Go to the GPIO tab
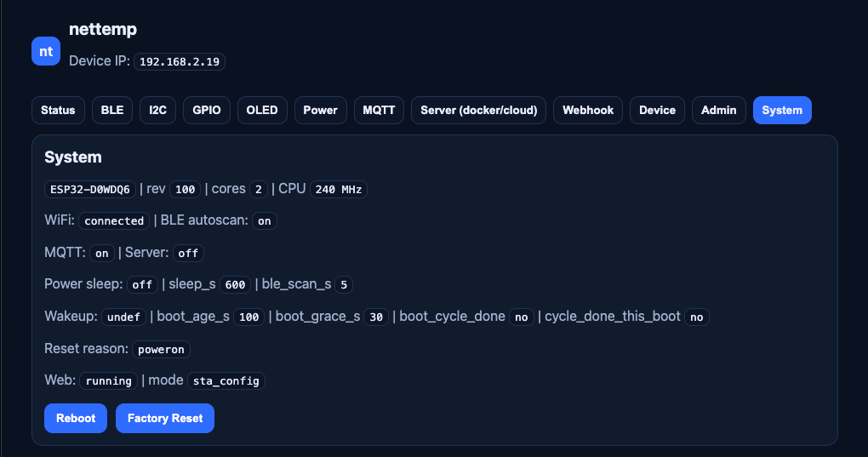Viewport: 868px width, 457px height. [x=207, y=111]
